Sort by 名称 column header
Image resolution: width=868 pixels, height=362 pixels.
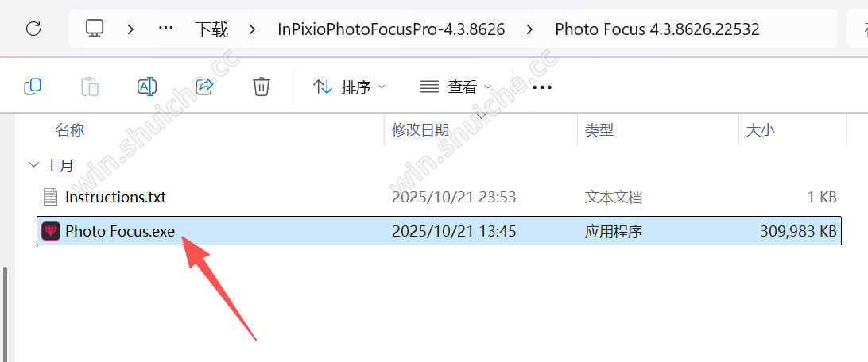point(70,130)
